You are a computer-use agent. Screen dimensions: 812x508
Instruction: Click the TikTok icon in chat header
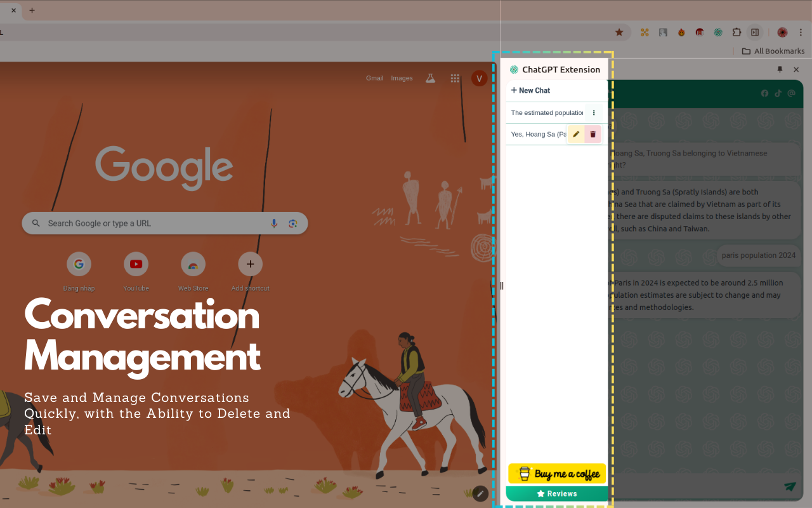click(778, 93)
